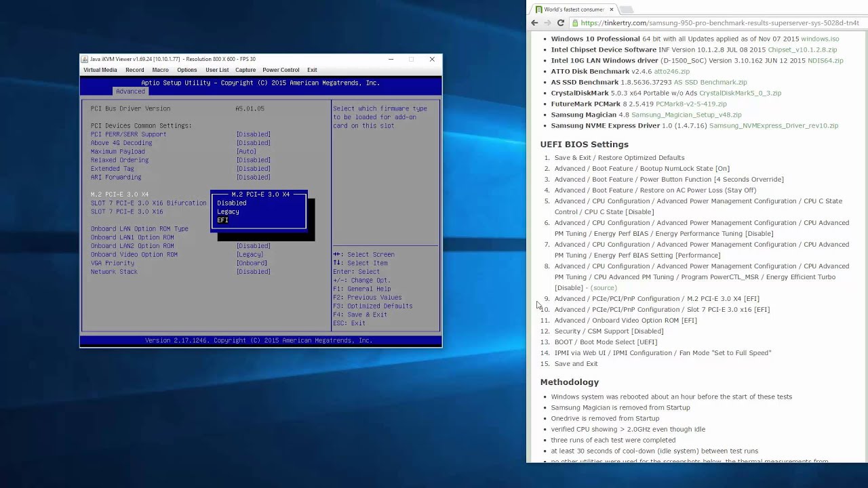Open Samsung_Magician_Setup_v48.zip link
This screenshot has width=868, height=488.
(686, 115)
